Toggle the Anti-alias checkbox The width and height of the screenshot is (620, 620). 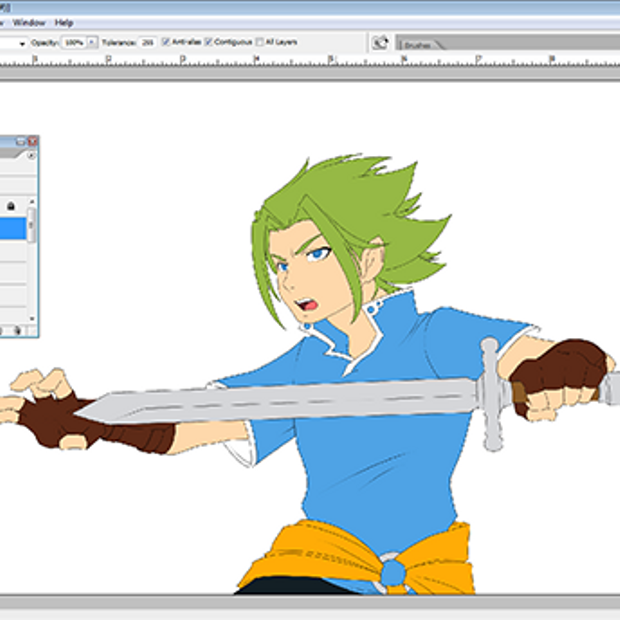coord(166,43)
